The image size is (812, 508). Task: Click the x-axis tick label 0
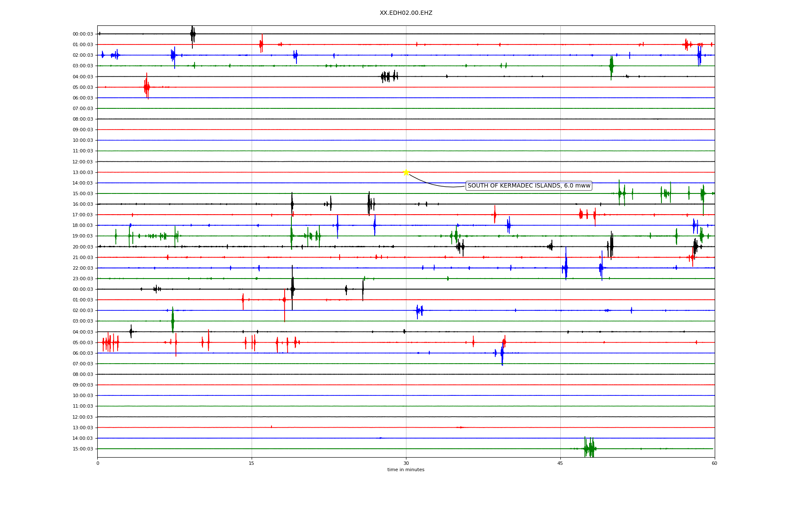point(98,463)
